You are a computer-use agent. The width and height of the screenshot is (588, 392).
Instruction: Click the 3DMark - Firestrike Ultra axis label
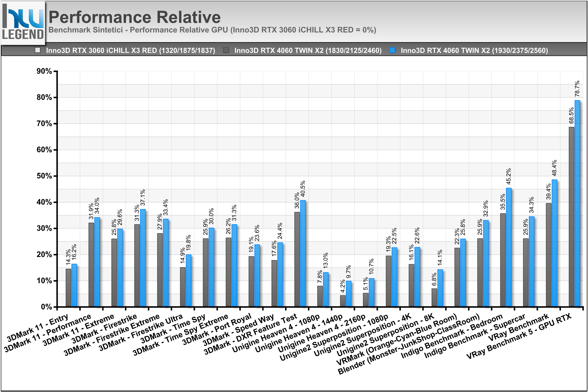coord(141,332)
